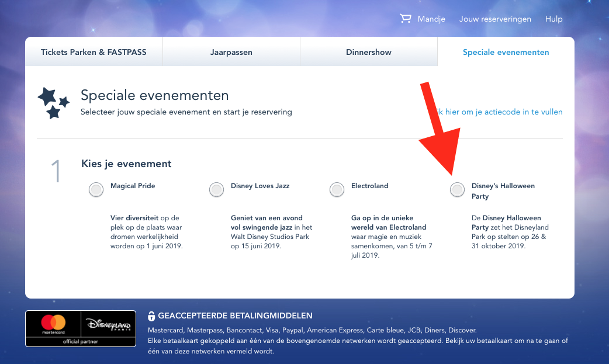Click the three-stars Speciale evenementen icon

53,103
